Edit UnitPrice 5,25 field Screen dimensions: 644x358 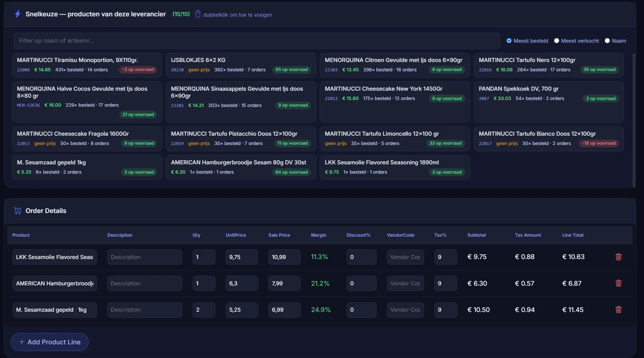click(x=242, y=310)
